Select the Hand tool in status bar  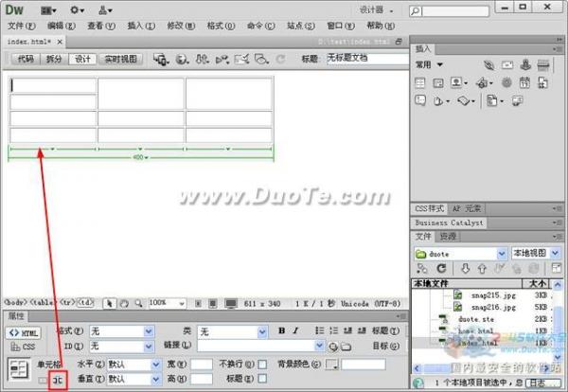click(124, 303)
